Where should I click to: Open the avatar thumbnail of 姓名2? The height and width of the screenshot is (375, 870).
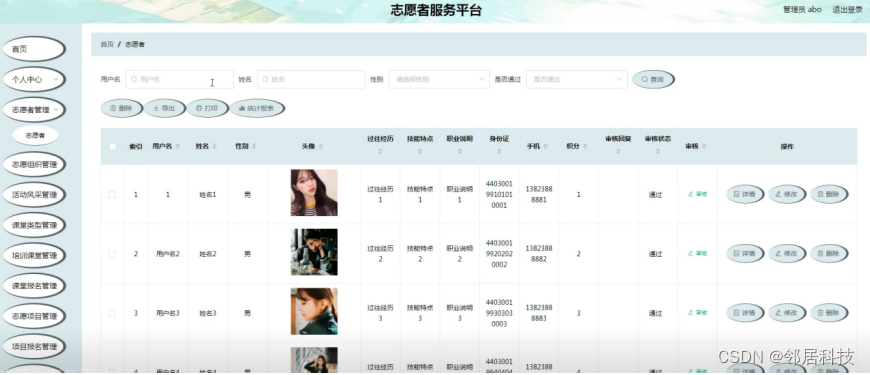(x=314, y=252)
